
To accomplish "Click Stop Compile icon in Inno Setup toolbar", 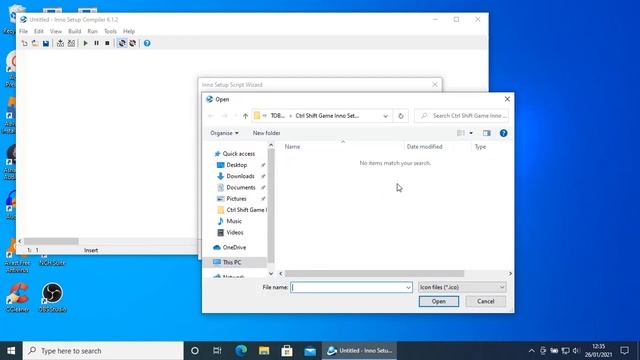I will (71, 43).
